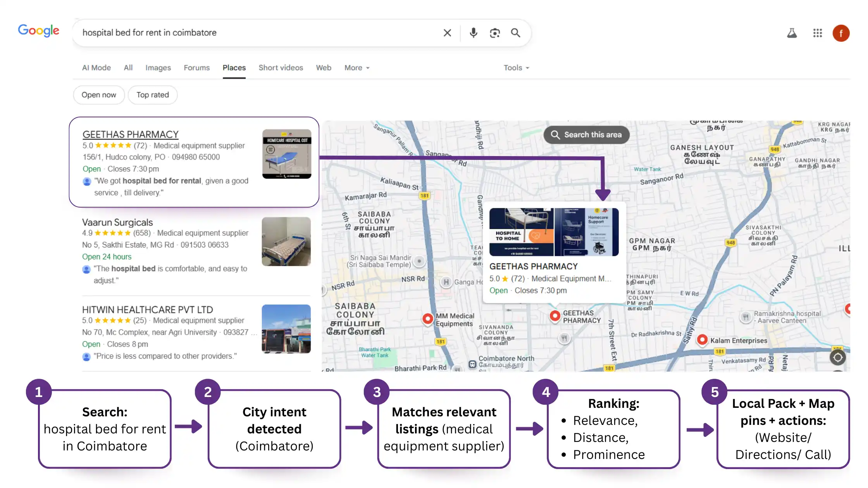This screenshot has height=488, width=868.
Task: Click the Hitwin Healthcare storefront thumbnail
Action: tap(286, 329)
